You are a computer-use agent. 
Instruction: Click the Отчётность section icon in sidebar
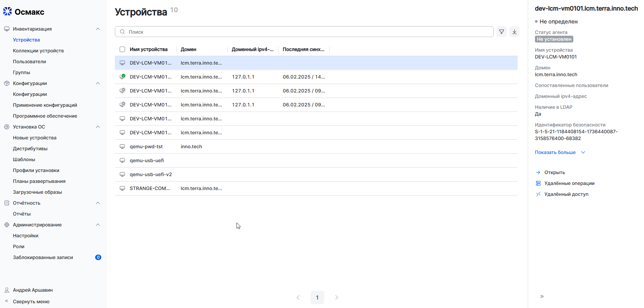pos(7,203)
